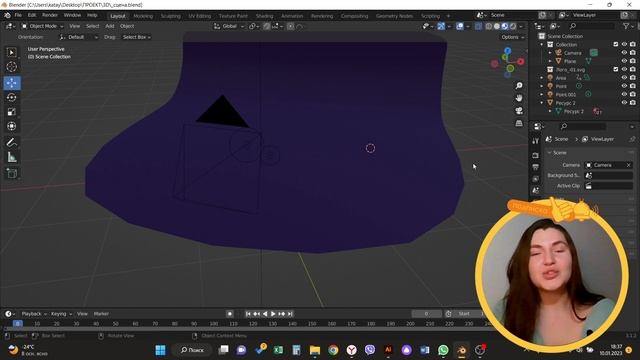This screenshot has height=360, width=640.
Task: Select the Select Box tool
Action: [11, 52]
